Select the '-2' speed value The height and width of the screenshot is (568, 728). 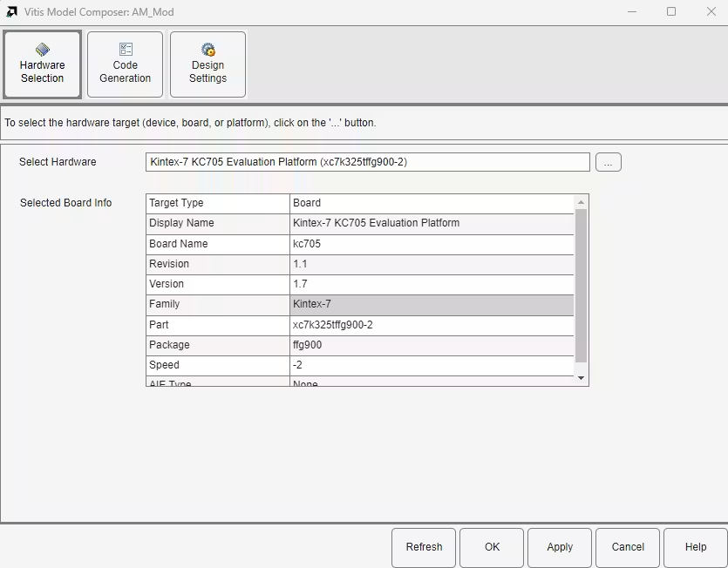point(432,365)
